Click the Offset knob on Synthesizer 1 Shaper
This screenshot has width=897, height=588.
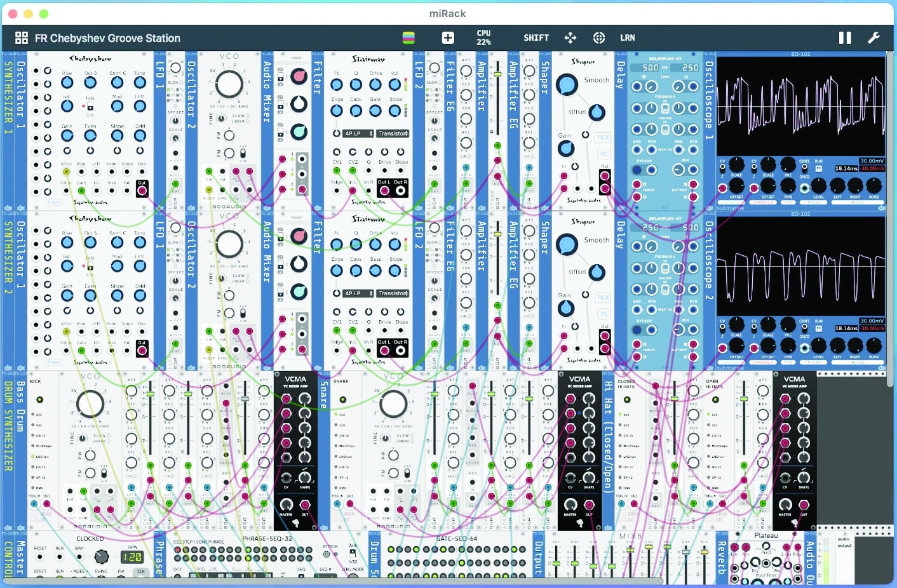coord(597,113)
